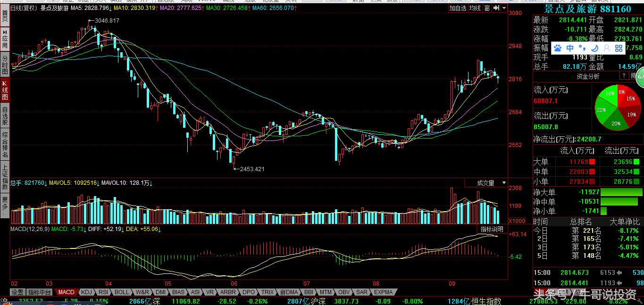Open the IME toolbox grid icon

(619, 48)
